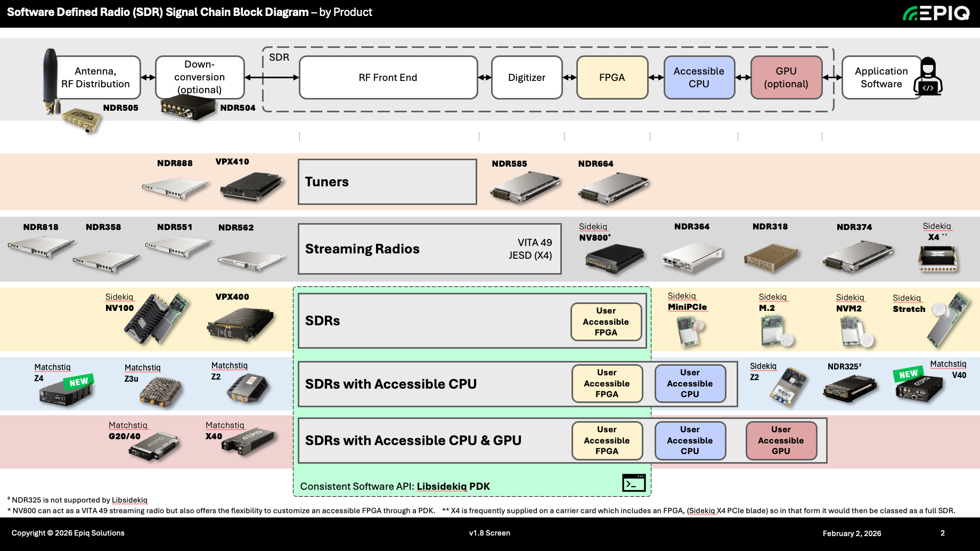Select the Streaming Radios category box

coord(430,249)
